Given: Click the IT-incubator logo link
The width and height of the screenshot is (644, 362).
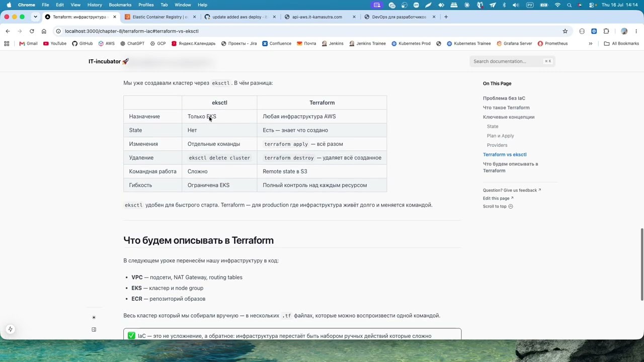Looking at the screenshot, I should click(x=109, y=61).
